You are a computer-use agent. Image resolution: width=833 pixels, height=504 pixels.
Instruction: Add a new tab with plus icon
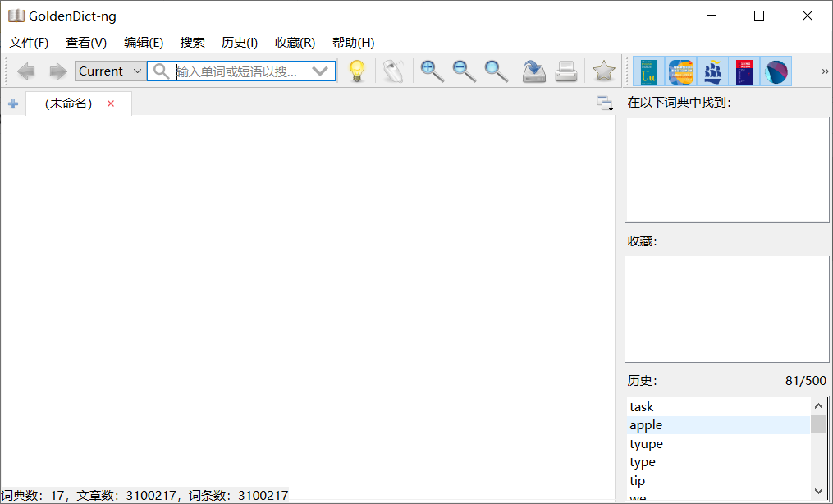[x=13, y=103]
